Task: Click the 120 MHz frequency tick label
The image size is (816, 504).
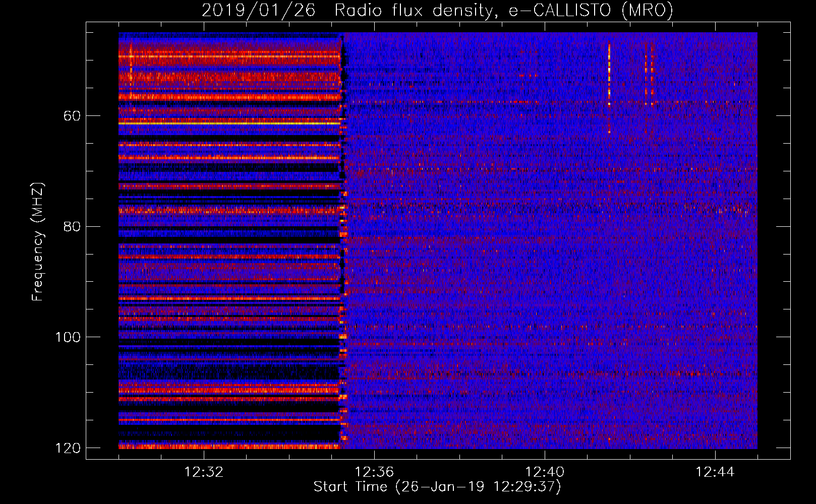Action: click(x=68, y=448)
